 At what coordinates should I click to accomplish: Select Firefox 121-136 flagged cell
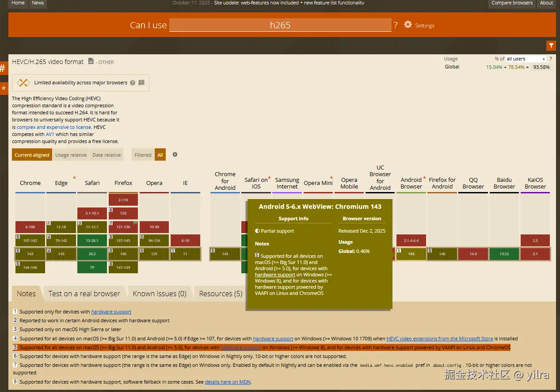point(123,227)
